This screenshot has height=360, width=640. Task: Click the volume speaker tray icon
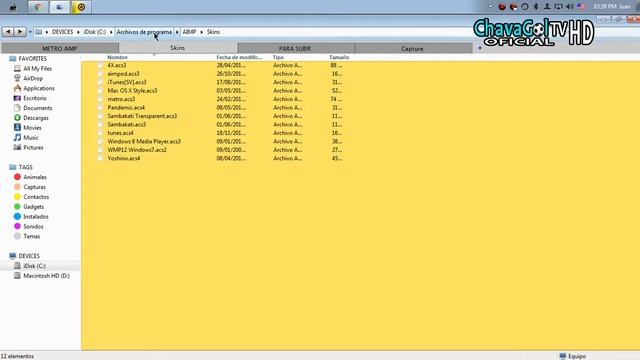pos(570,7)
